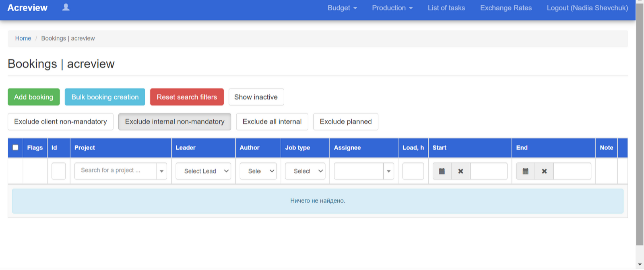
Task: Toggle Exclude all internal filter
Action: coord(272,122)
